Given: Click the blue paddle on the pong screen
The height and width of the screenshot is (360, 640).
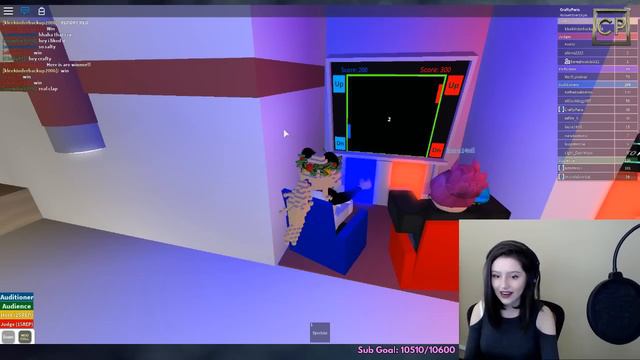Looking at the screenshot, I should click(349, 131).
